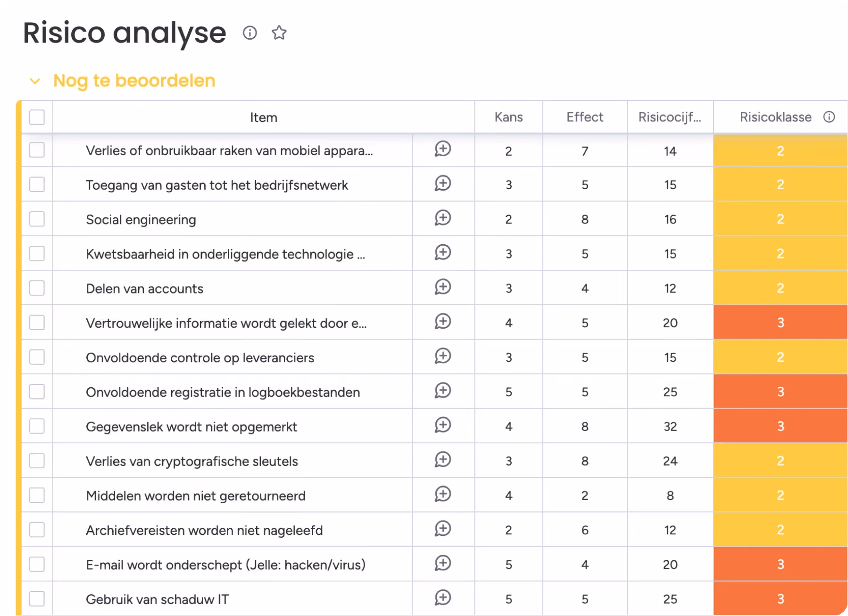The height and width of the screenshot is (616, 848).
Task: Tick the checkbox for Verlies van cryptografische sleutels
Action: [37, 460]
